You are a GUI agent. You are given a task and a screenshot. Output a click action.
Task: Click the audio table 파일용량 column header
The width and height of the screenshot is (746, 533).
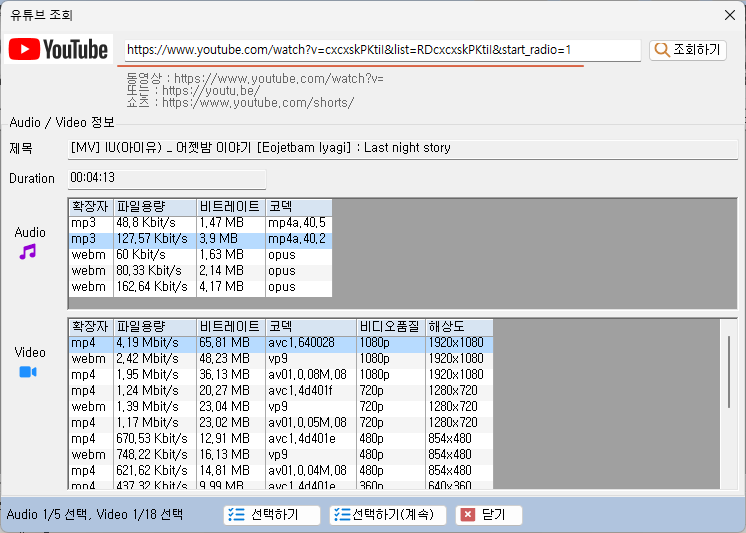(x=155, y=207)
